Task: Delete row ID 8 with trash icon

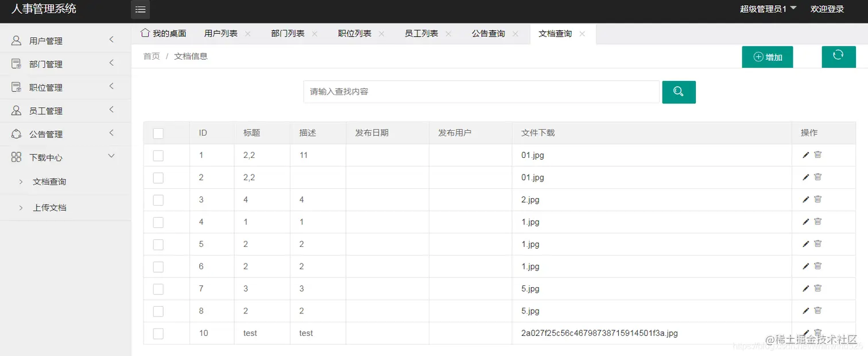Action: point(818,311)
